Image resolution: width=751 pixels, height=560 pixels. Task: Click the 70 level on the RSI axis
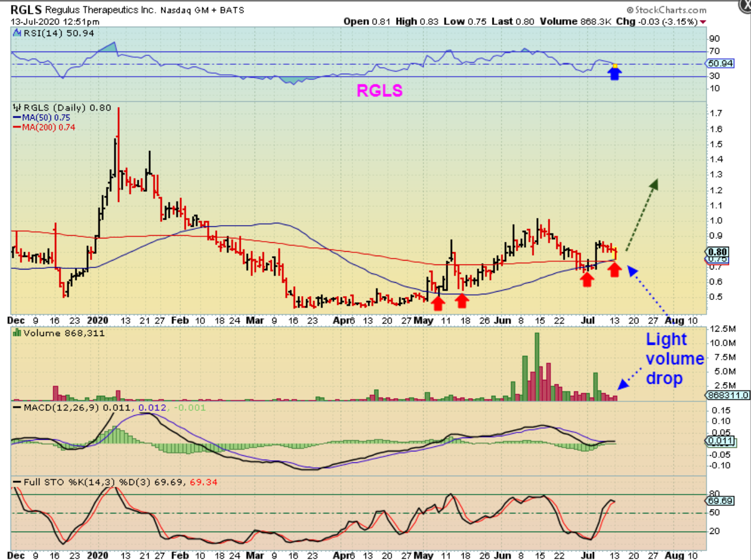pos(714,51)
